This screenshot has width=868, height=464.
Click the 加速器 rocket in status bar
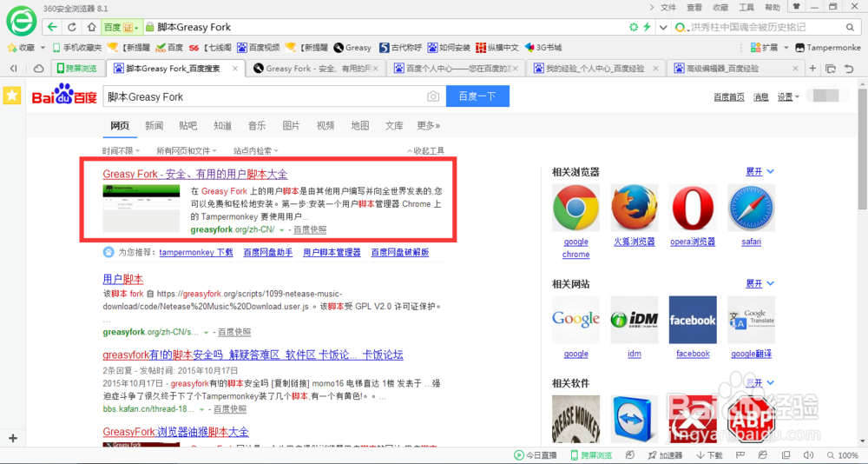coord(667,455)
